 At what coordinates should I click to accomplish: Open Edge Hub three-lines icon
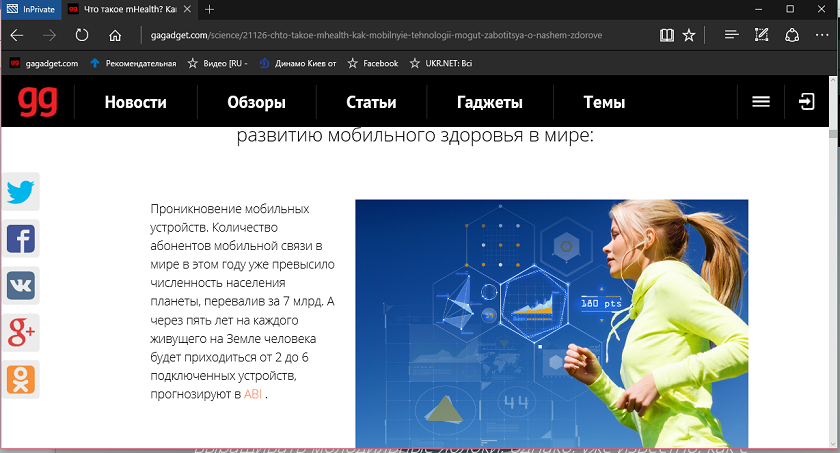pyautogui.click(x=731, y=35)
